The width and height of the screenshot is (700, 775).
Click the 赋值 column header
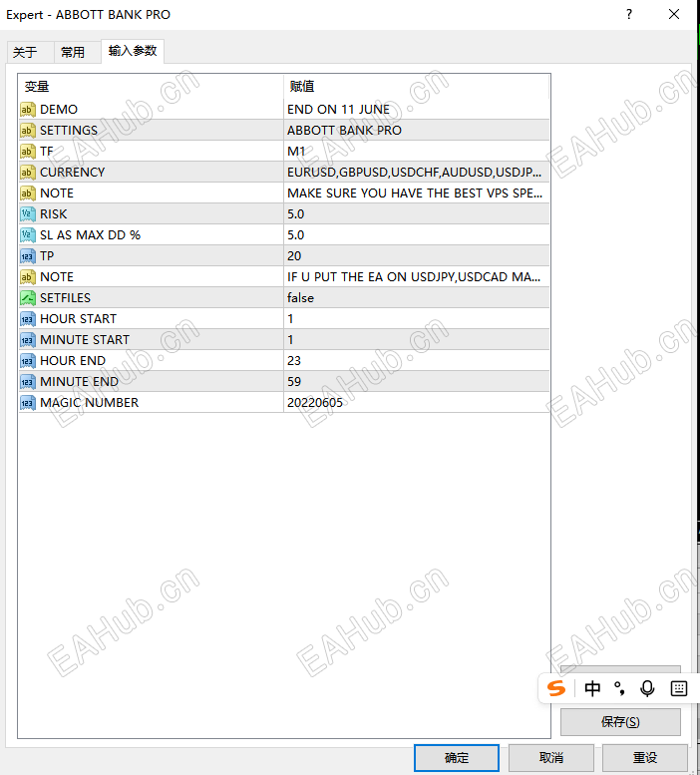[x=417, y=87]
